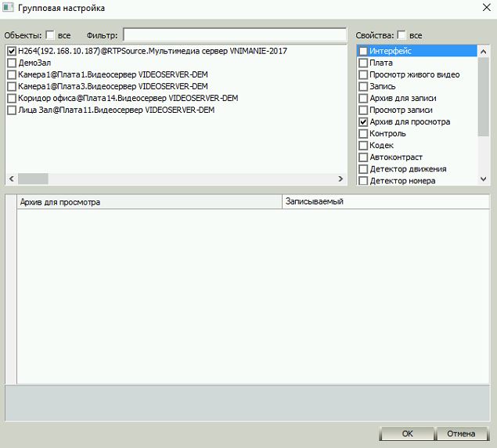Enable the Плата property checkbox
497x448 pixels.
363,63
